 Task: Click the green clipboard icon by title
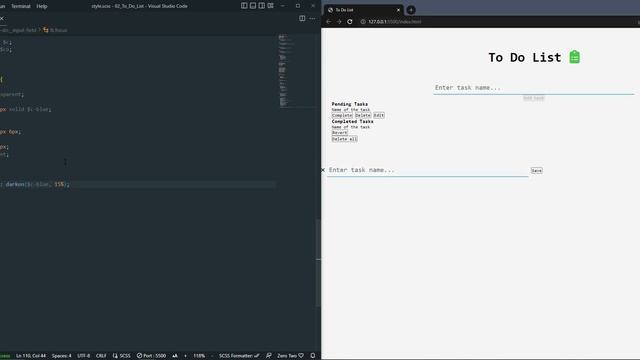575,57
